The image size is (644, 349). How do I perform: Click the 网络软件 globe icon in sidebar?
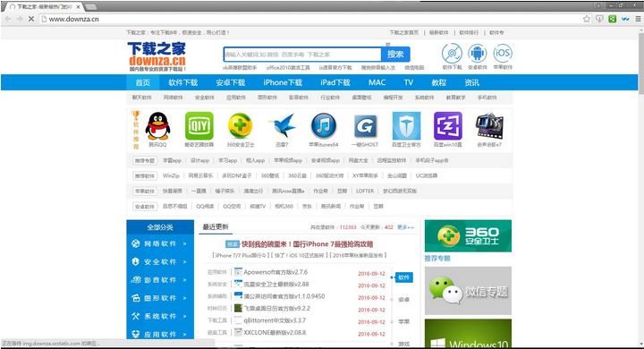point(136,243)
